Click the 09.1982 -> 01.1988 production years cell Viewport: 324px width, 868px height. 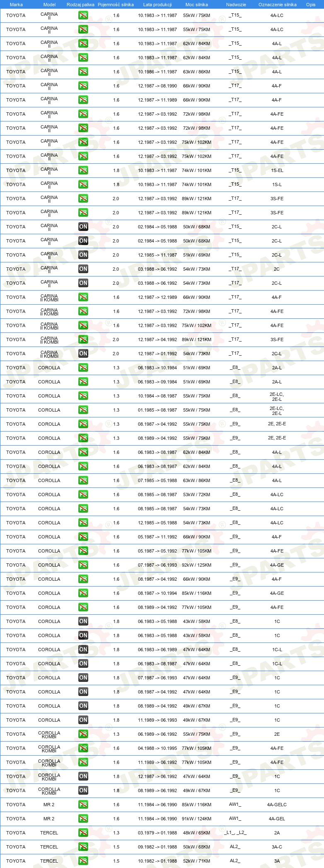157,847
